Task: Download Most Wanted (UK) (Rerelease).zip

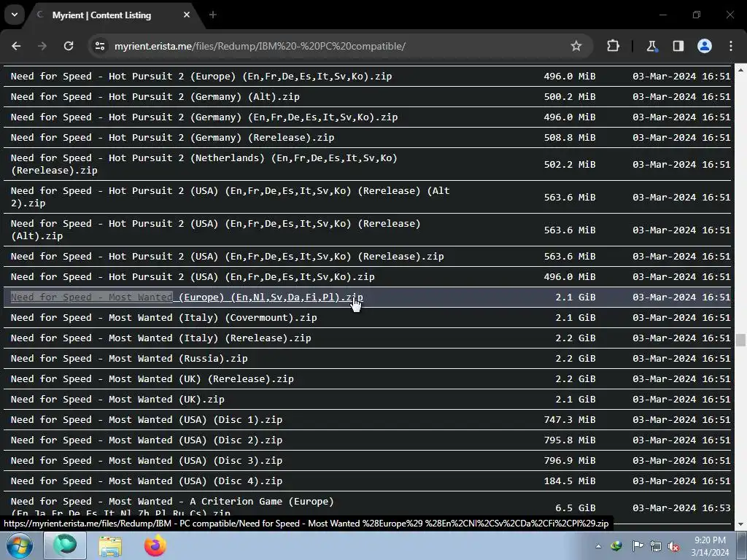Action: 152,379
